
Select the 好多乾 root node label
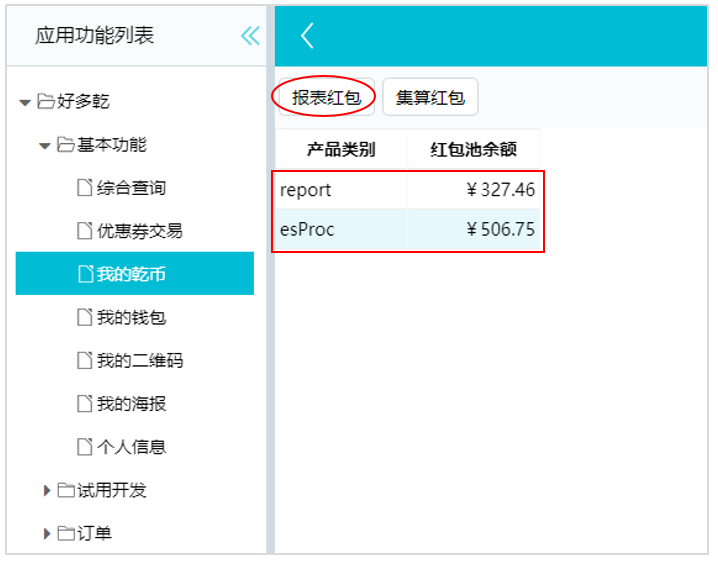tap(83, 101)
